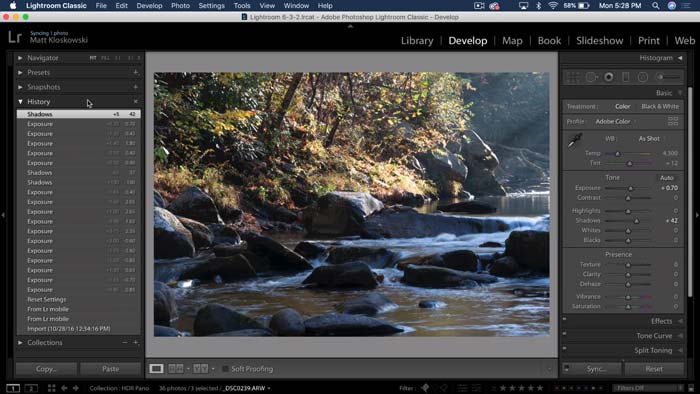Expand the Presets panel
The width and height of the screenshot is (700, 394).
pos(20,72)
